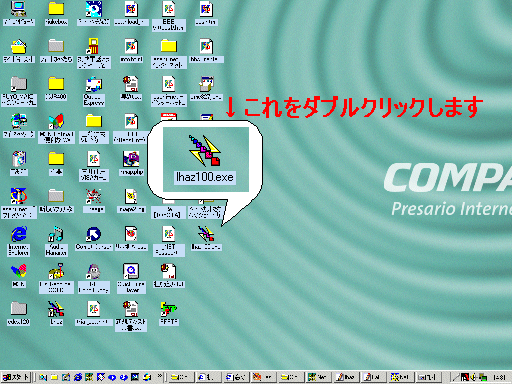
Task: Select the My Computer desktop icon
Action: tap(19, 9)
